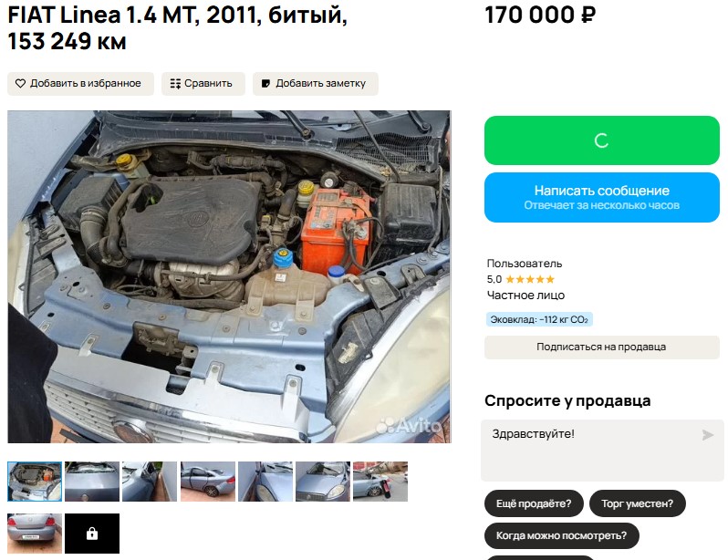The width and height of the screenshot is (728, 560).
Task: Select thumbnail with car near motorcycle
Action: tap(380, 482)
